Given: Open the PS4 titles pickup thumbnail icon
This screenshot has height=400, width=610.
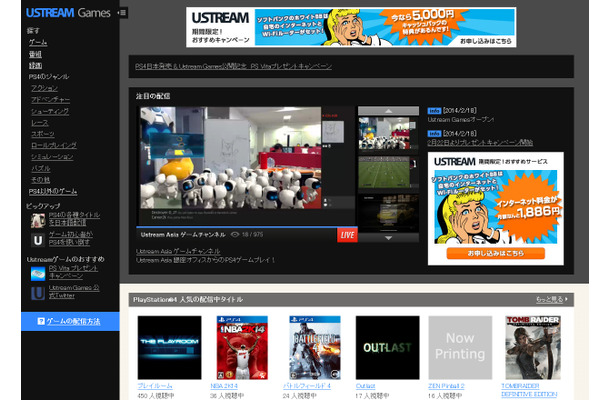Looking at the screenshot, I should tap(38, 221).
